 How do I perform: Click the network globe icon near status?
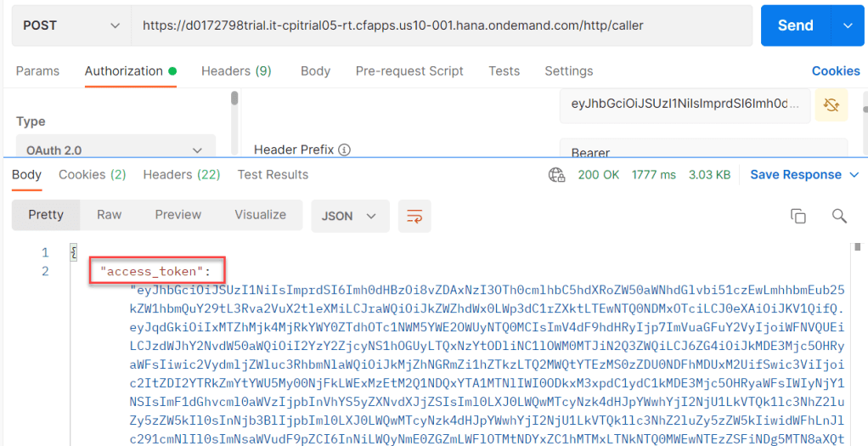(557, 175)
